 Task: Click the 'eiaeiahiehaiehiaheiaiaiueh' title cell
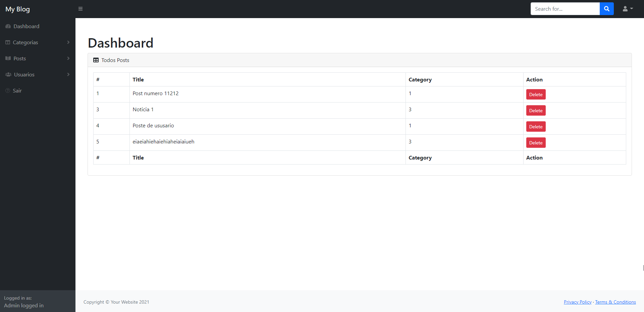(267, 142)
